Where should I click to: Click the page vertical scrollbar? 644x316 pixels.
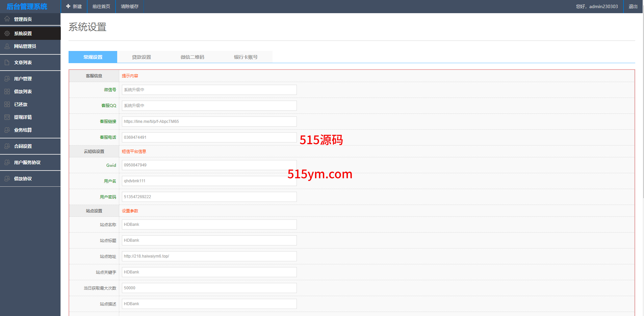pyautogui.click(x=643, y=101)
